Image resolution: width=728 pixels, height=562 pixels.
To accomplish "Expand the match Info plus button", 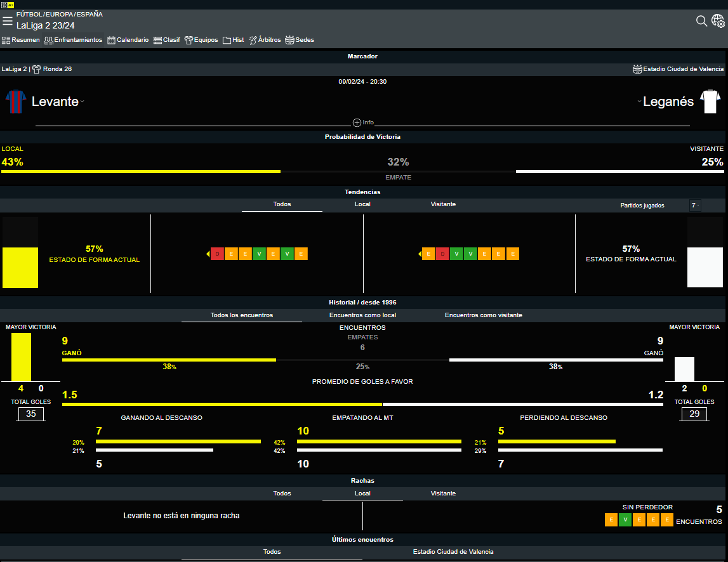I will click(x=357, y=122).
